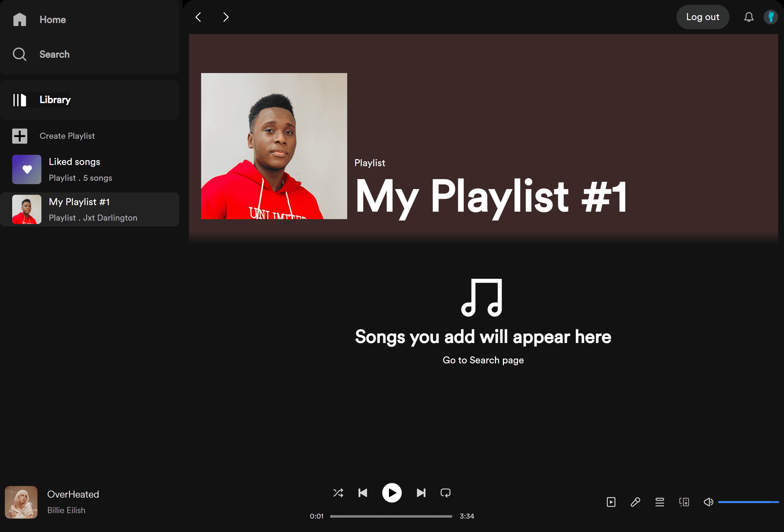The image size is (784, 532).
Task: Open the Library section
Action: [x=55, y=100]
